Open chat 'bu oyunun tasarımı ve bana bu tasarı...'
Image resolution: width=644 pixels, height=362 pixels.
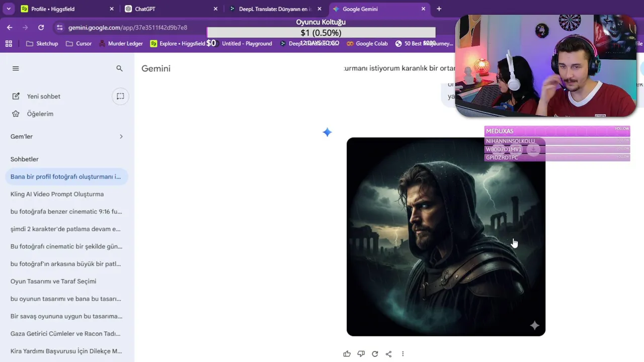[66, 299]
